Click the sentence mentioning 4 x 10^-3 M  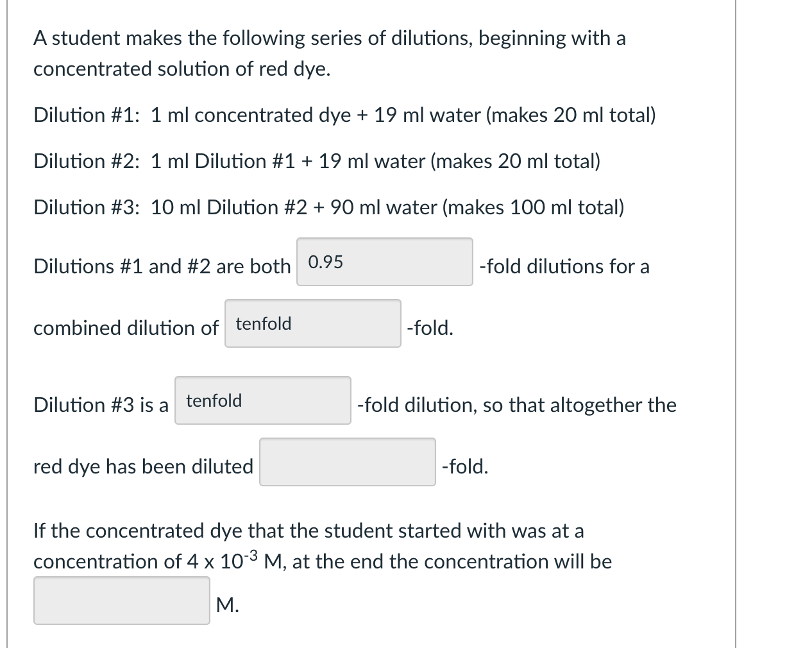pos(321,561)
